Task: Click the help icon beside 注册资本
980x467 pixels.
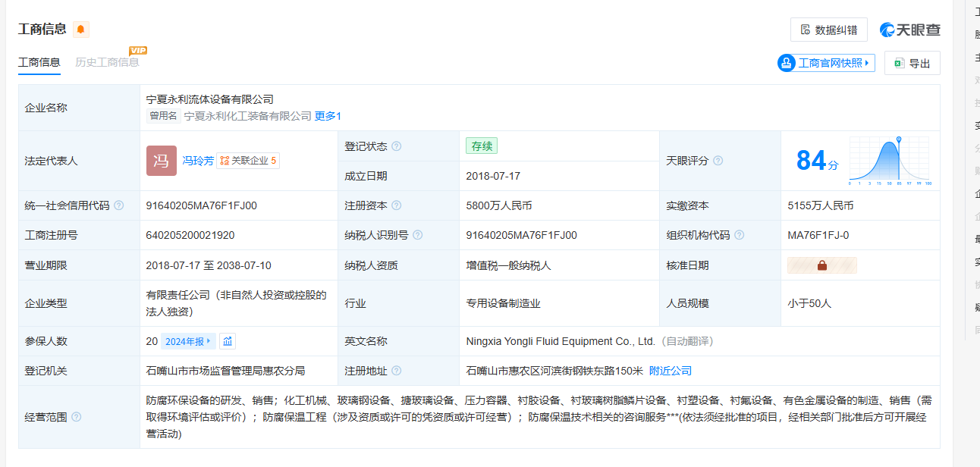Action: click(x=396, y=205)
